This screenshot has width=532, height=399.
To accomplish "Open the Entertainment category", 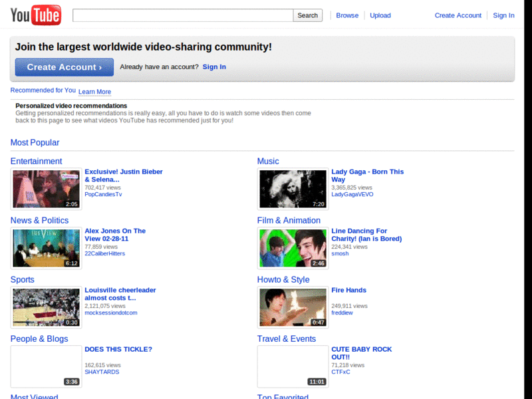I will point(36,161).
